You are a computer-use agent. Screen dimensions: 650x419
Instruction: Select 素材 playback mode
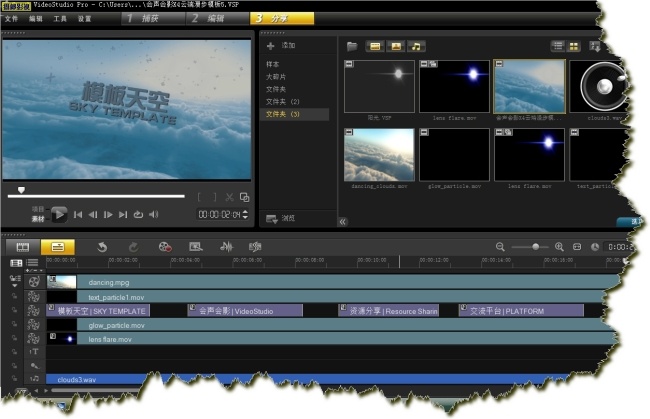coord(38,218)
